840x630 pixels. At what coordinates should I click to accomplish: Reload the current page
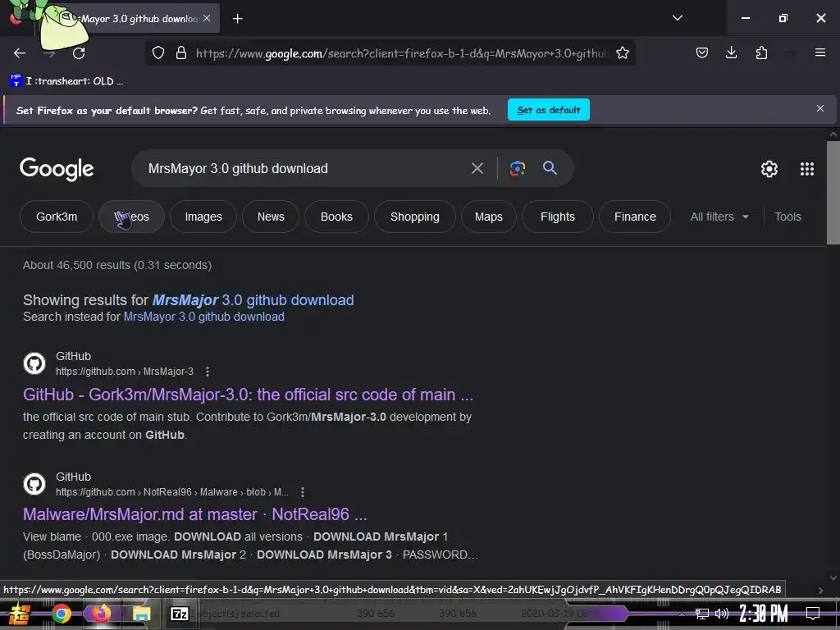click(79, 53)
